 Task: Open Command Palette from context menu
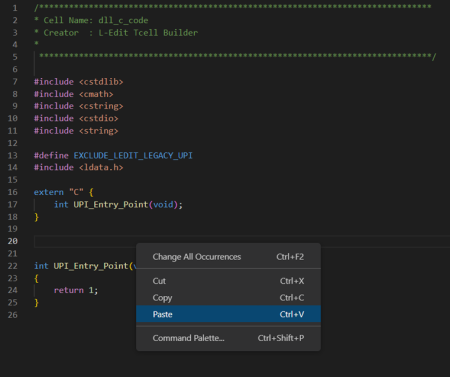click(x=228, y=338)
